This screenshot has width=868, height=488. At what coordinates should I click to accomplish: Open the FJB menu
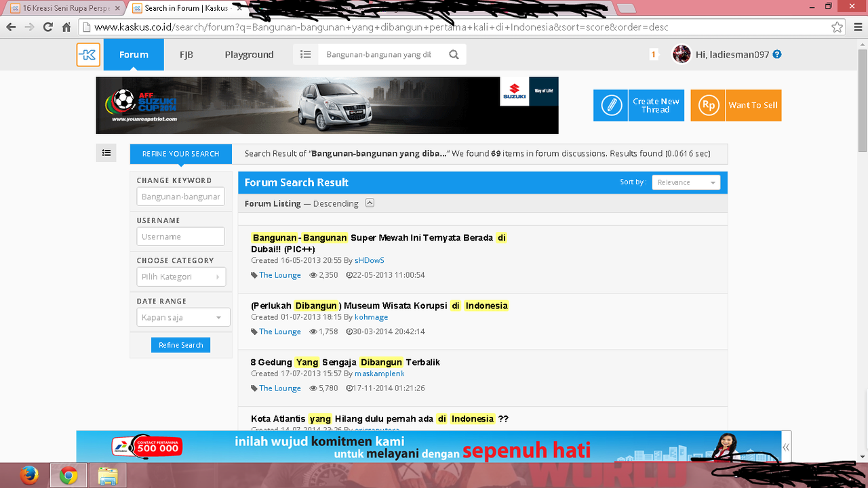[x=186, y=55]
